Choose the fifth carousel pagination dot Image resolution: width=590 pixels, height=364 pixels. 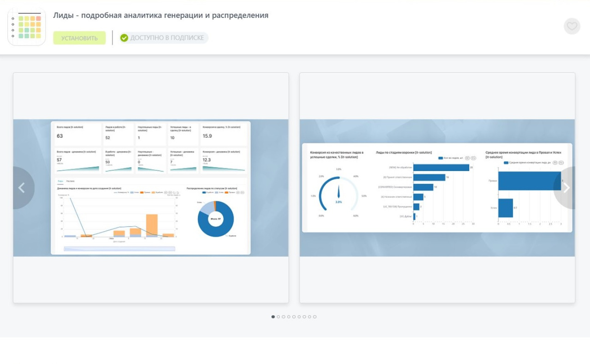coord(294,317)
